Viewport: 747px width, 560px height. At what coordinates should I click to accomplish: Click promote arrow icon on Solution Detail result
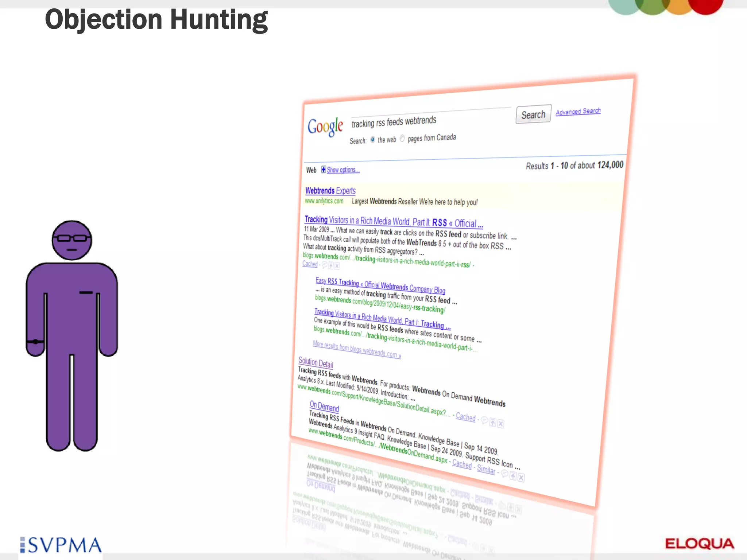coord(493,422)
